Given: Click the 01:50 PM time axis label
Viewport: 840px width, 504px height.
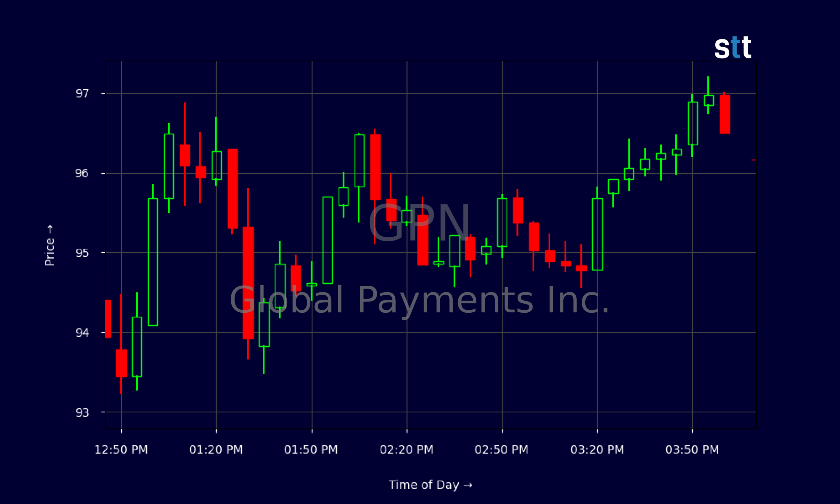Looking at the screenshot, I should [311, 450].
